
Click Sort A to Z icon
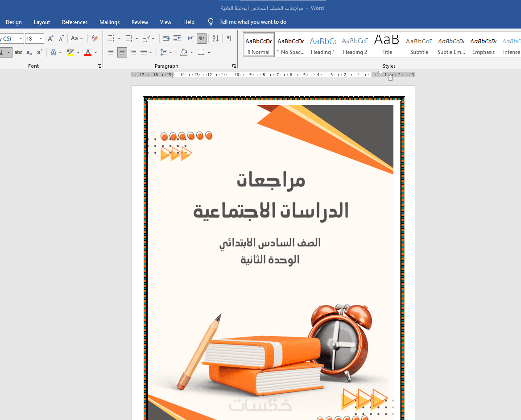point(215,38)
